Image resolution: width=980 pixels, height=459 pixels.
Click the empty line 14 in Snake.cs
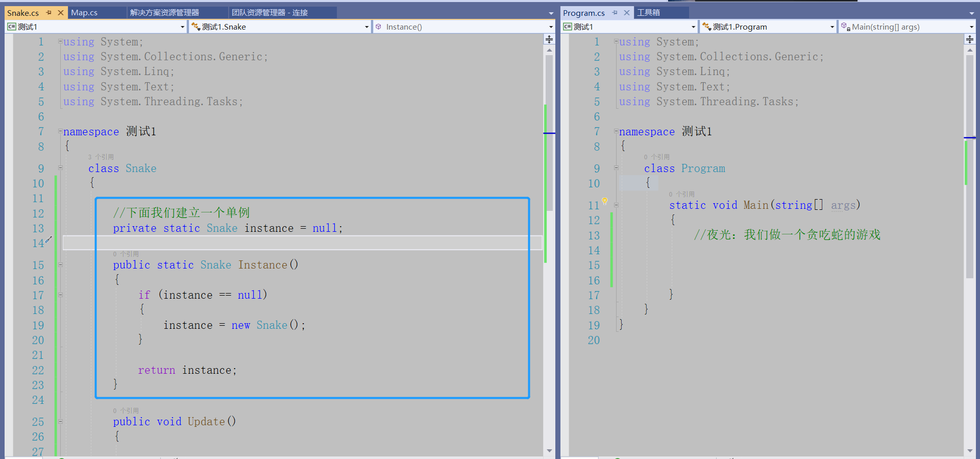tap(302, 243)
